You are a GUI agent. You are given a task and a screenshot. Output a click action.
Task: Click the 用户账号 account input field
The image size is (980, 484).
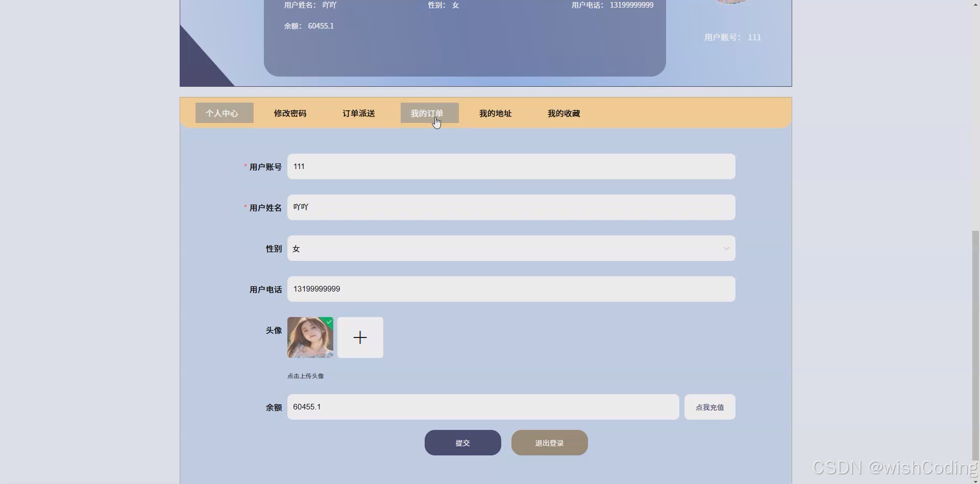510,166
